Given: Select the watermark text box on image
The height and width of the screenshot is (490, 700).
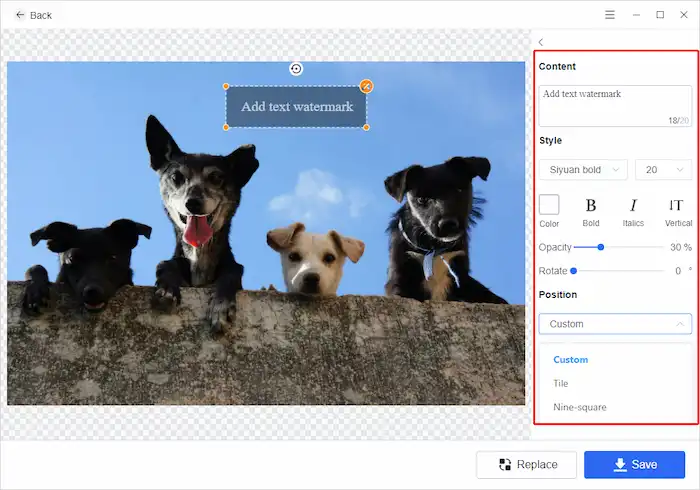Looking at the screenshot, I should coord(296,107).
